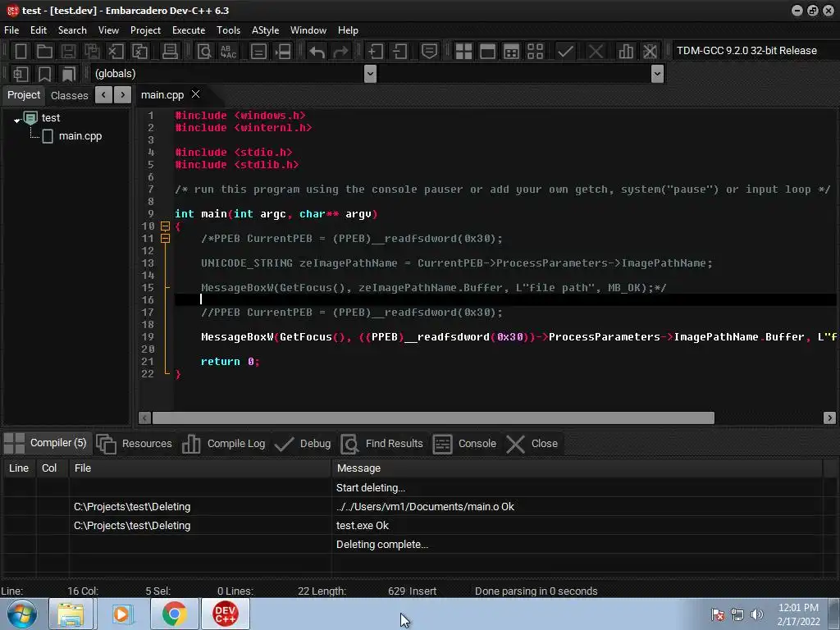The image size is (840, 630).
Task: Open Replace with the AB-AC icon
Action: tap(228, 52)
